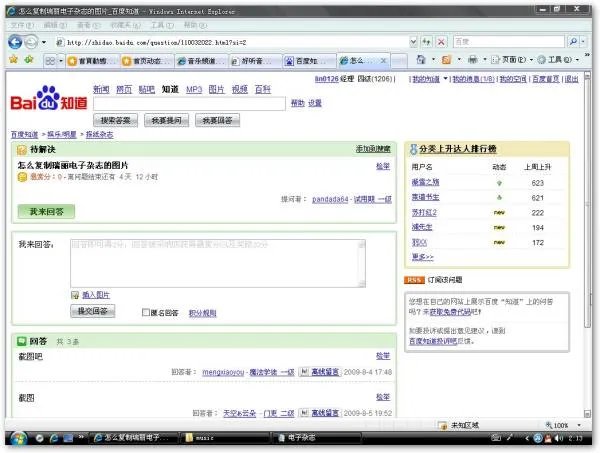This screenshot has width=600, height=453.
Task: Open the 查看(V) View menu
Action: pyautogui.click(x=89, y=25)
